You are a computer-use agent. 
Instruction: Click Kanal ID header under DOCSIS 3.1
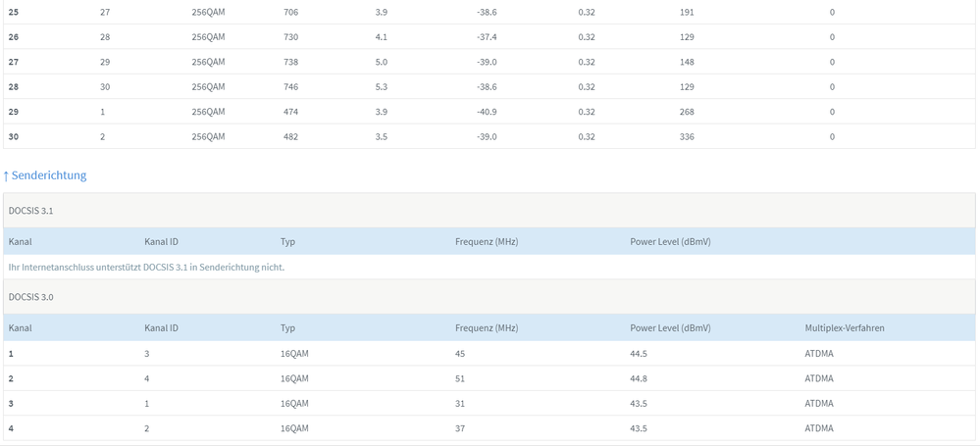(161, 241)
